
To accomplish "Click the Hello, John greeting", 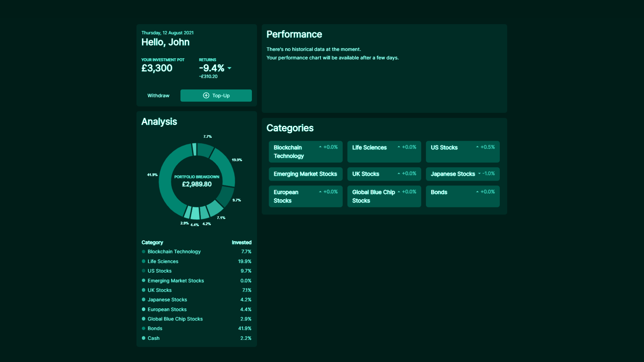I will click(165, 42).
